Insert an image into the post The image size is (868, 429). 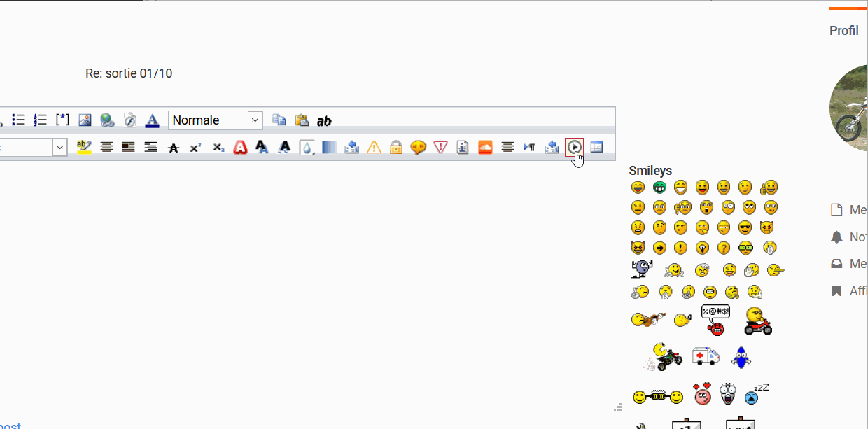tap(85, 120)
